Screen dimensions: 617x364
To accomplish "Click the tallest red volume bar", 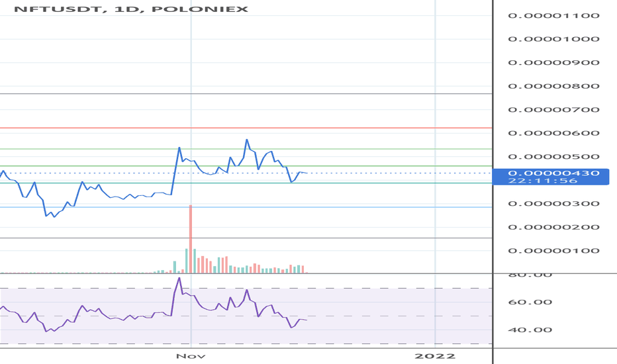I will pos(191,239).
